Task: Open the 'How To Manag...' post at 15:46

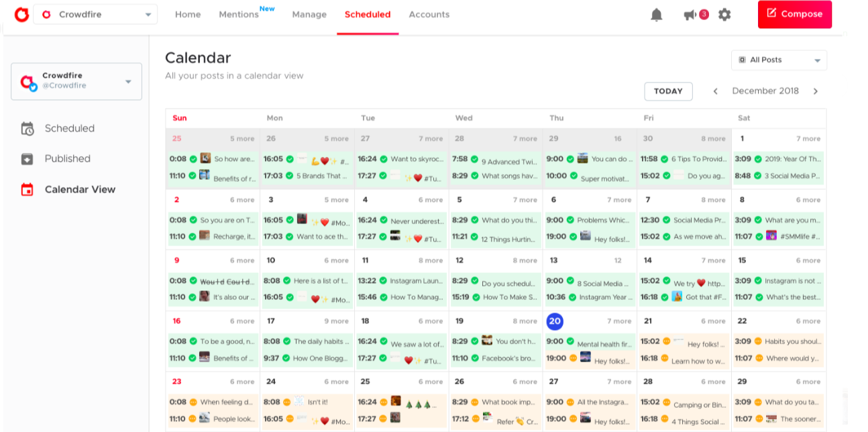Action: [x=401, y=297]
